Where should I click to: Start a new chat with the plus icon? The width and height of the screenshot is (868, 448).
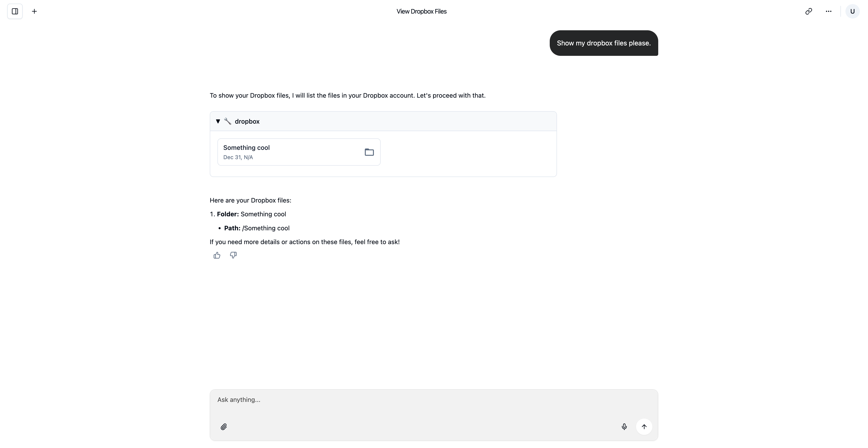(34, 11)
